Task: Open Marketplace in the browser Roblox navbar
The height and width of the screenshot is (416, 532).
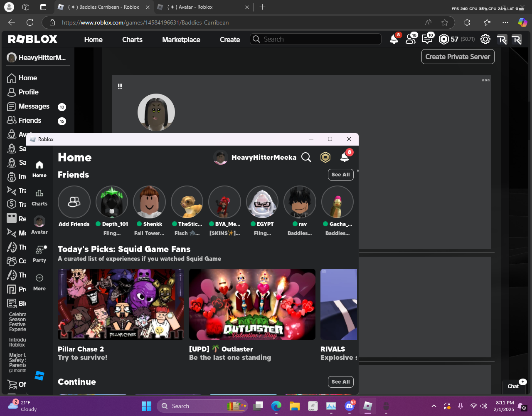Action: pos(181,40)
